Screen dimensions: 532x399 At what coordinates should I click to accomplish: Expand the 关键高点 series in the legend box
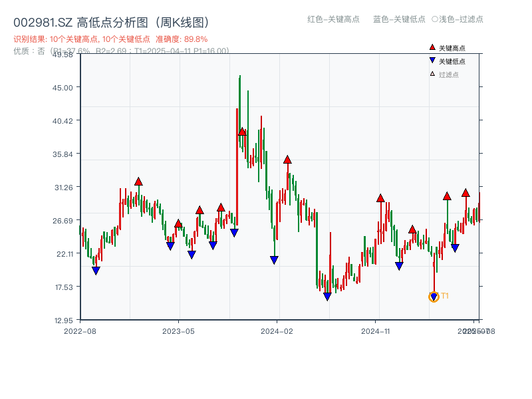tap(452, 47)
